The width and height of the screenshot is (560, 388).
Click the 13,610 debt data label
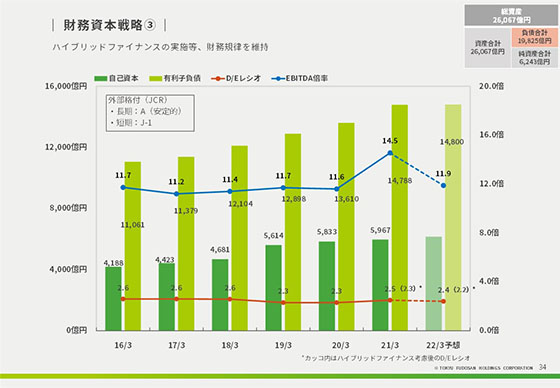point(346,199)
